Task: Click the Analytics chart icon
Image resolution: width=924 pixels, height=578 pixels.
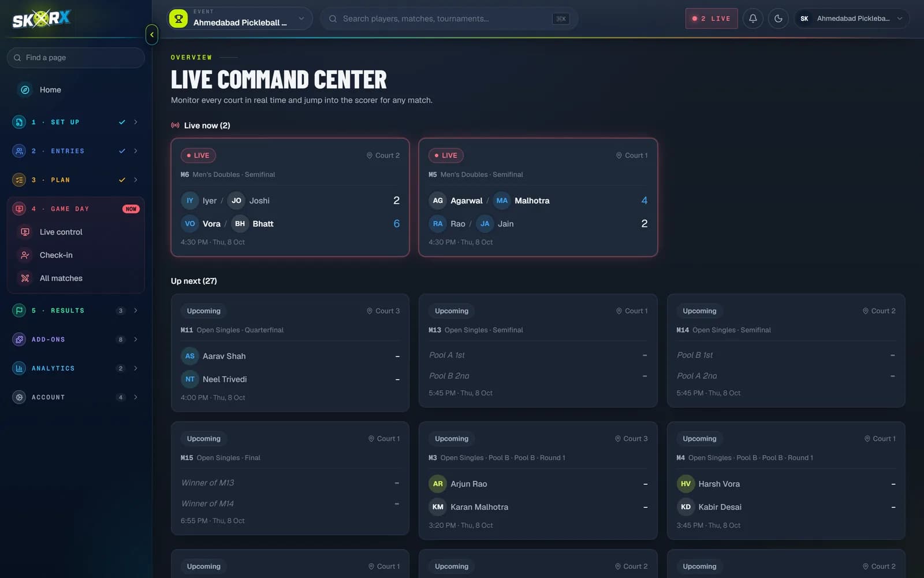Action: (x=19, y=368)
